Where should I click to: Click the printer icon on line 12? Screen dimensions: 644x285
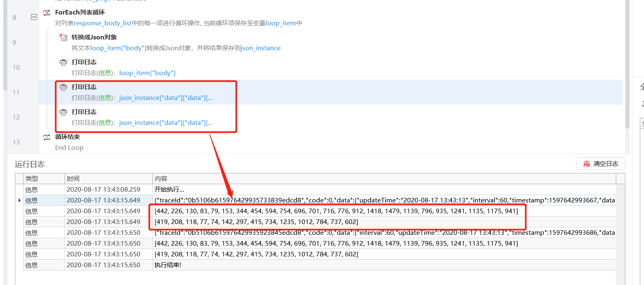tap(63, 112)
